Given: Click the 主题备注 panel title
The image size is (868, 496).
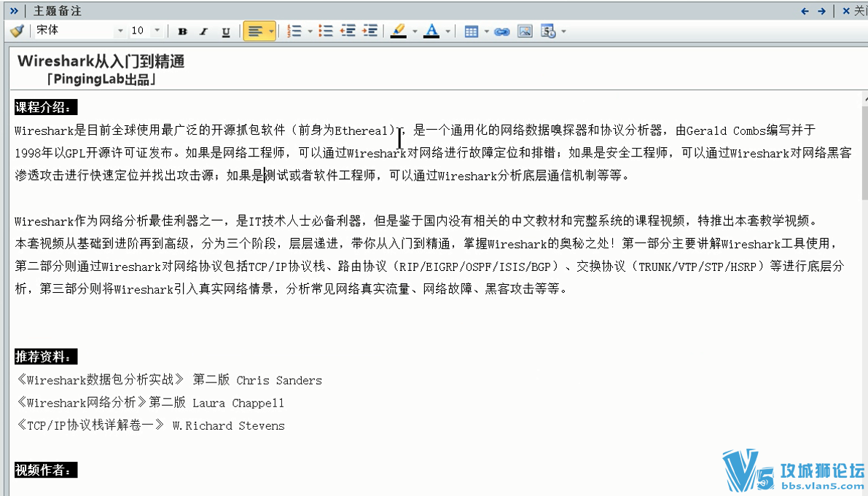Looking at the screenshot, I should click(58, 10).
